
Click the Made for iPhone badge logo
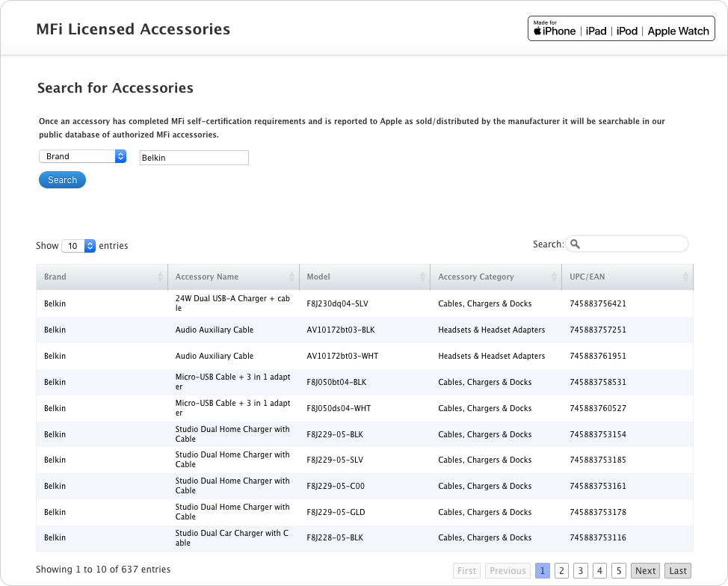(621, 28)
